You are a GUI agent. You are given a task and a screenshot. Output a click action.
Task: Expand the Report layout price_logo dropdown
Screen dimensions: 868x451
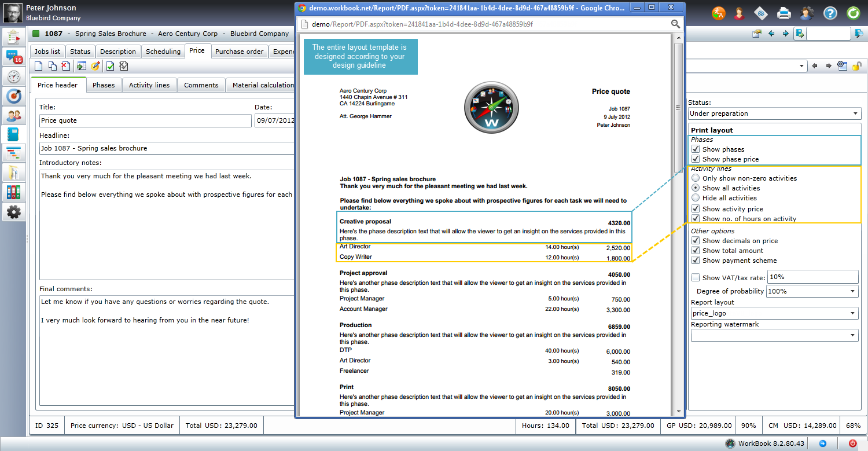[774, 314]
